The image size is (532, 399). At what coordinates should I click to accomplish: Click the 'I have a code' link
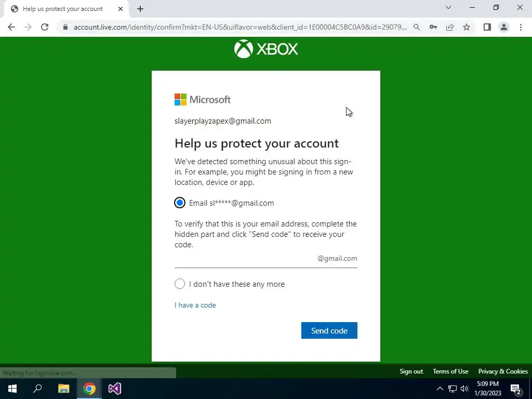(x=195, y=305)
